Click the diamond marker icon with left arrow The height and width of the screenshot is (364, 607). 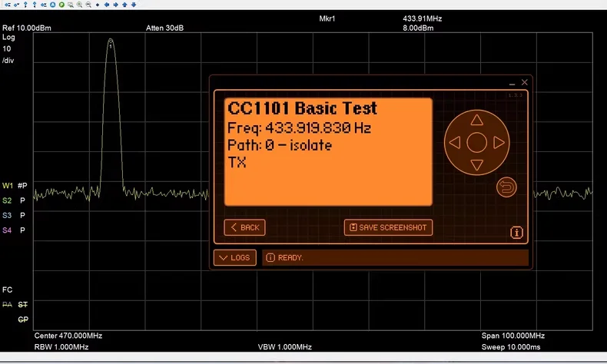35,5
